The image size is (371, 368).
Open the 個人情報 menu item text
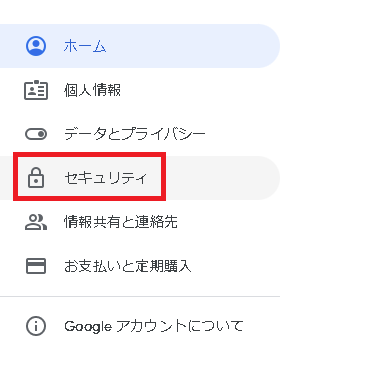(92, 90)
